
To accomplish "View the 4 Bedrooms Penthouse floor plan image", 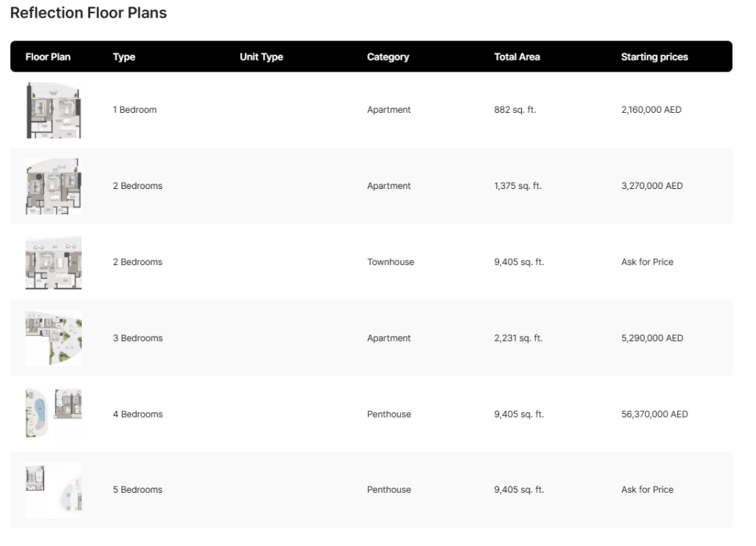I will click(x=53, y=414).
